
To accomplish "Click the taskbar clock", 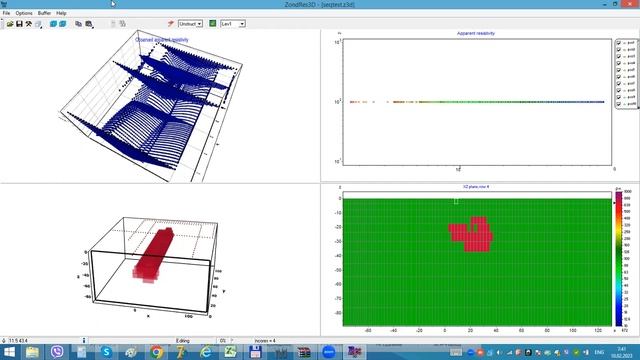I will (622, 352).
